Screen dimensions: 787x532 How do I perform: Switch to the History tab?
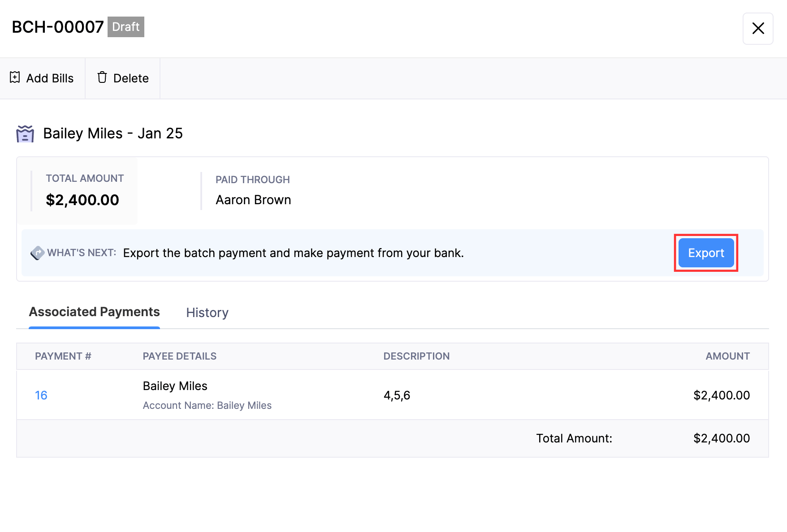(207, 313)
